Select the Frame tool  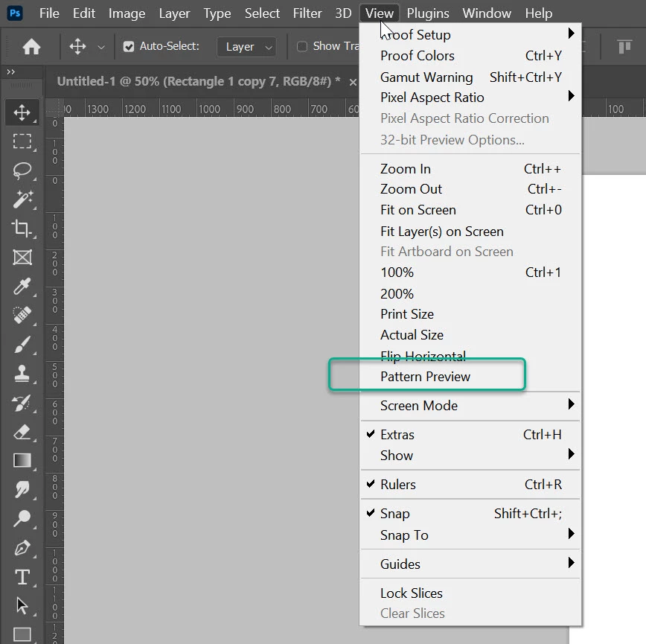click(22, 258)
